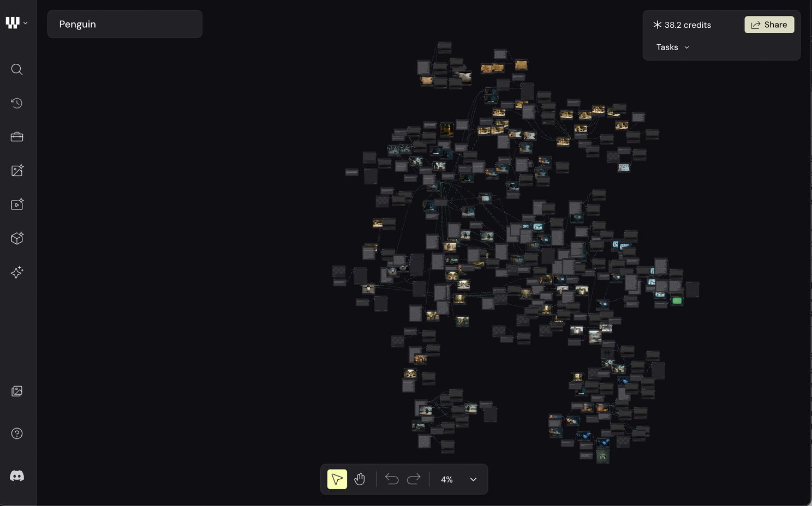This screenshot has height=506, width=812.
Task: Click the Penguin project name field
Action: (124, 24)
